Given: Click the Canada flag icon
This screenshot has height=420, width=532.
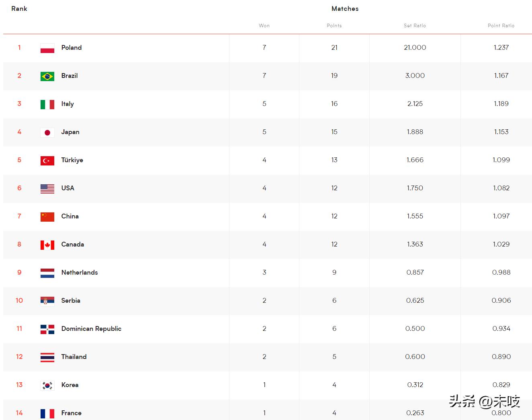Looking at the screenshot, I should [47, 245].
